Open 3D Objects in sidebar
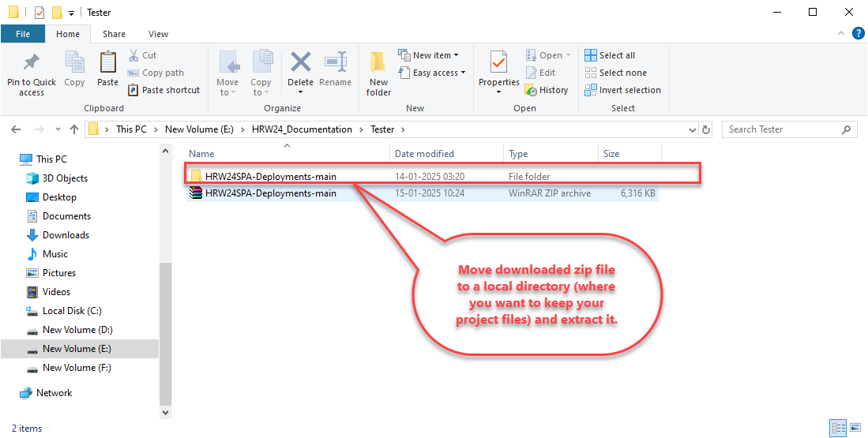 pyautogui.click(x=57, y=178)
